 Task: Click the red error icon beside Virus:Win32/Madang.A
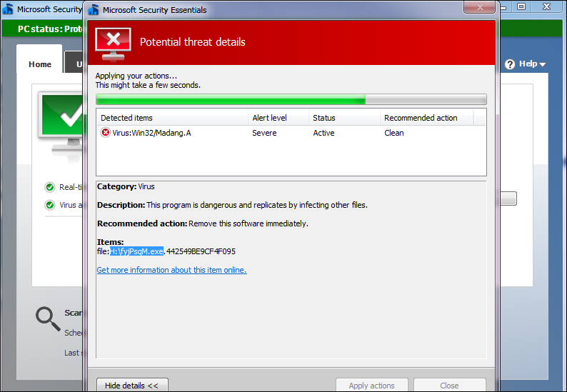105,133
